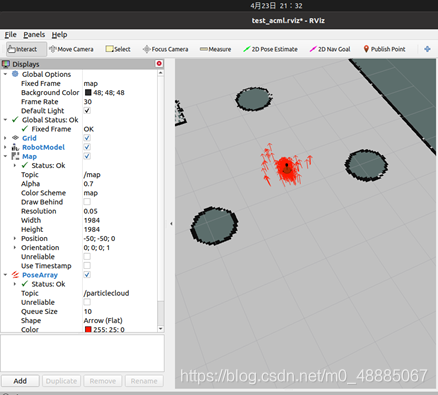
Task: Uncheck the RobotModel display checkbox
Action: pyautogui.click(x=87, y=147)
